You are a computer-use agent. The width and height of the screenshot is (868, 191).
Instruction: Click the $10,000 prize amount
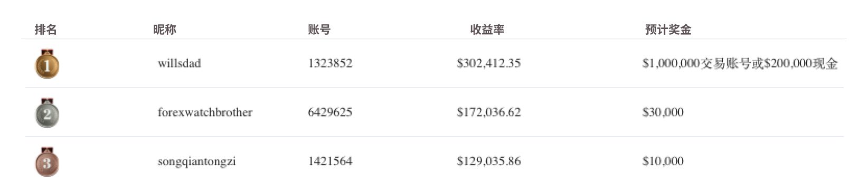[x=663, y=161]
